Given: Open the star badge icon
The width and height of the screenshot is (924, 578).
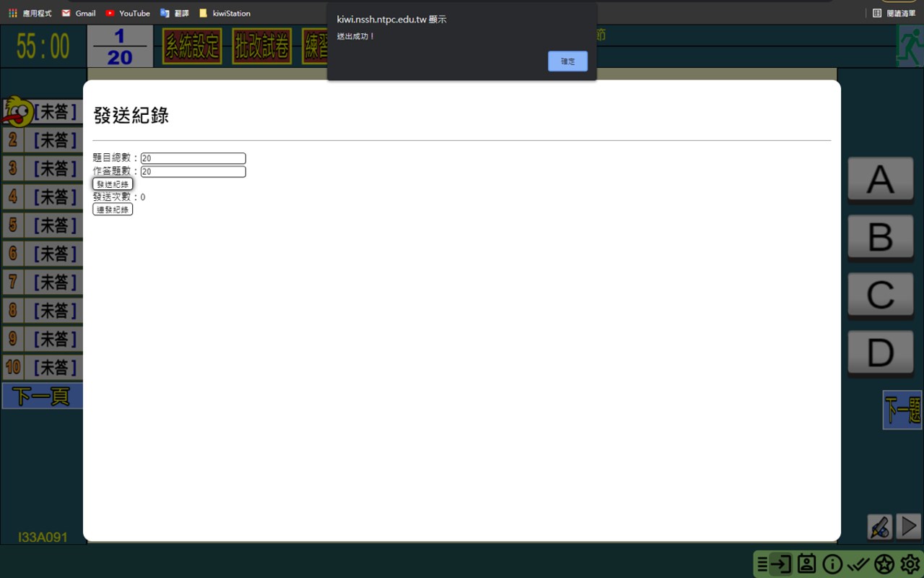Looking at the screenshot, I should pos(884,564).
